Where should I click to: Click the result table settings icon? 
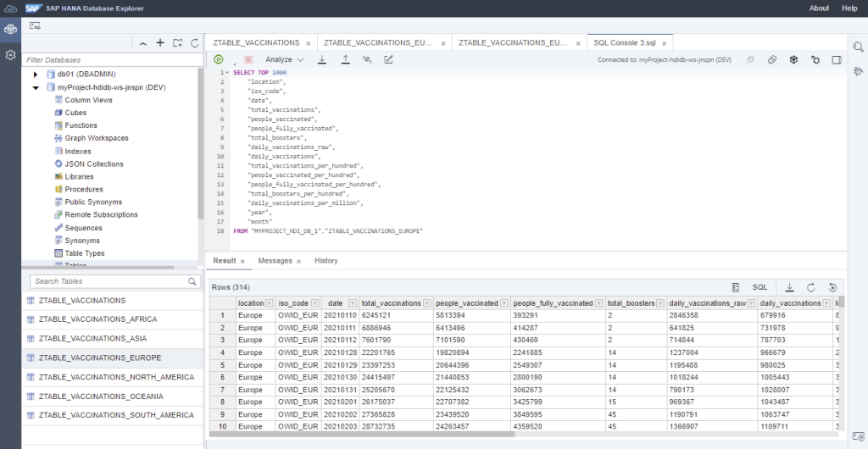[x=736, y=287]
